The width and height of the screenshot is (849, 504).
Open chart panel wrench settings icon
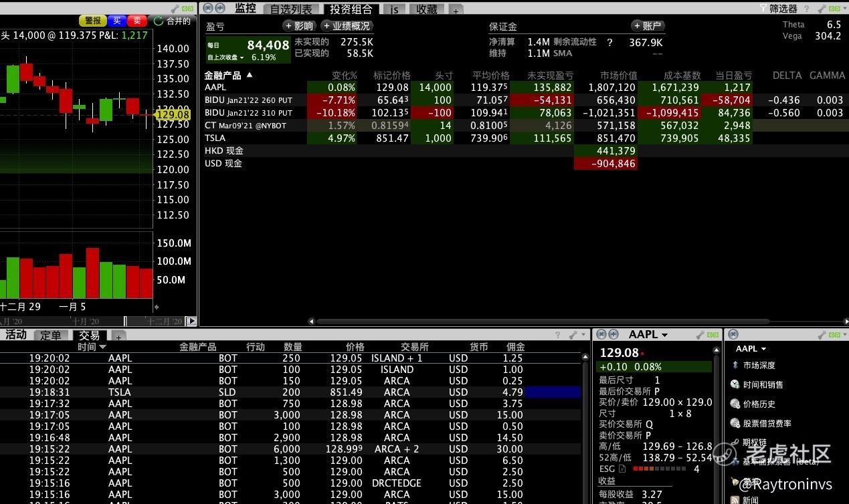(175, 8)
